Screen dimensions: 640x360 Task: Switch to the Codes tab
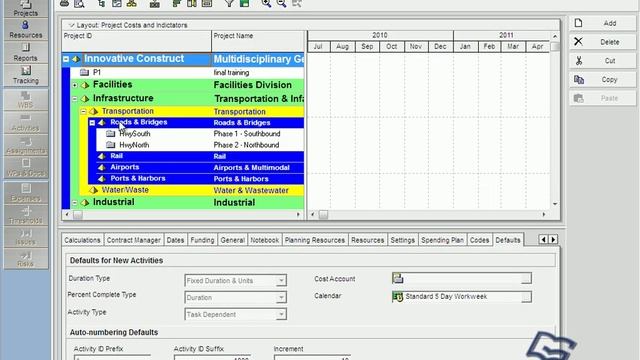pos(479,240)
